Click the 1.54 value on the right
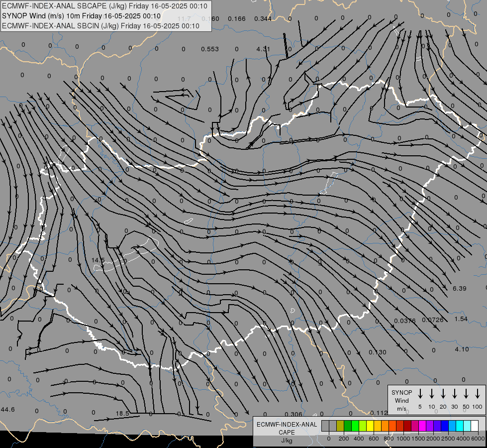The image size is (487, 448). (x=461, y=319)
